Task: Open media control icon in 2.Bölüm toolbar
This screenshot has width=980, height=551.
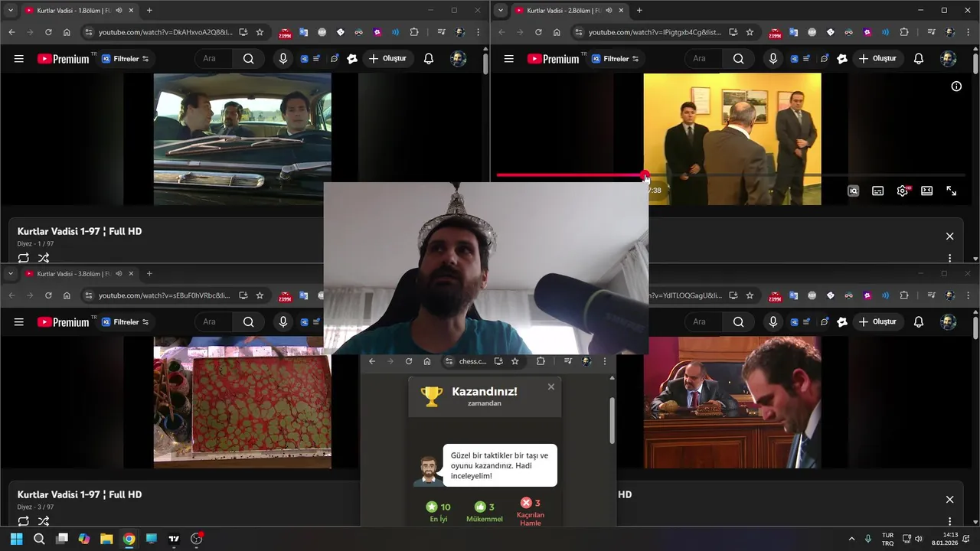Action: (x=932, y=32)
